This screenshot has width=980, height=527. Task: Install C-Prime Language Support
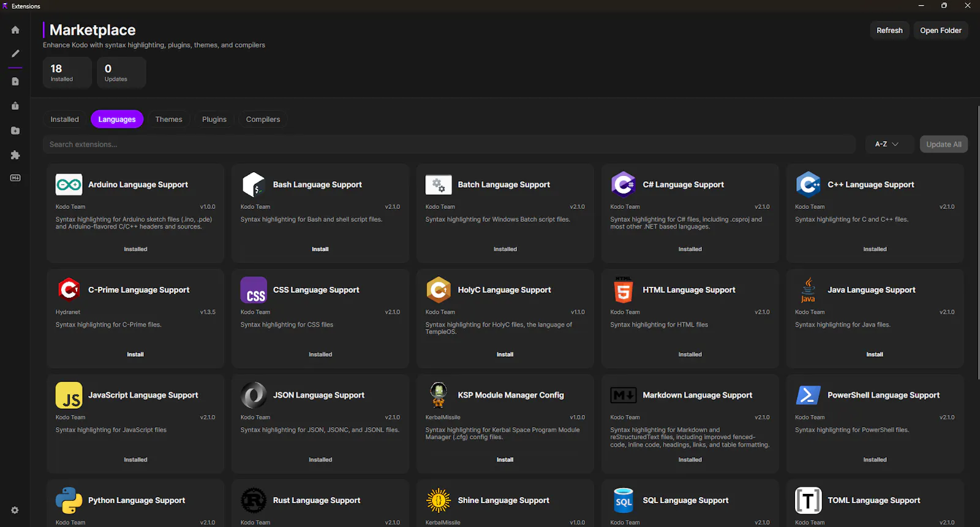[135, 355]
